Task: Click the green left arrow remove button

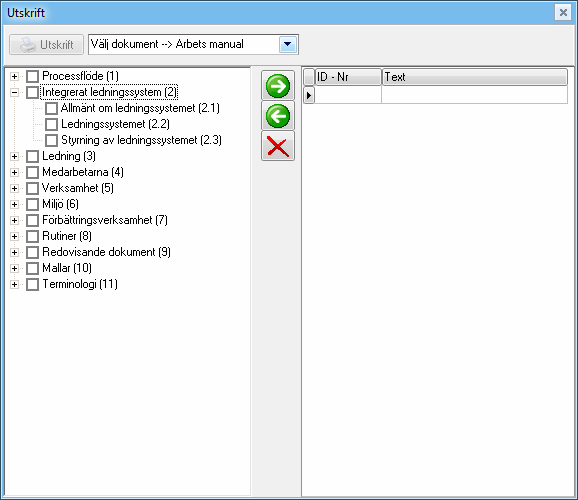Action: coord(278,116)
